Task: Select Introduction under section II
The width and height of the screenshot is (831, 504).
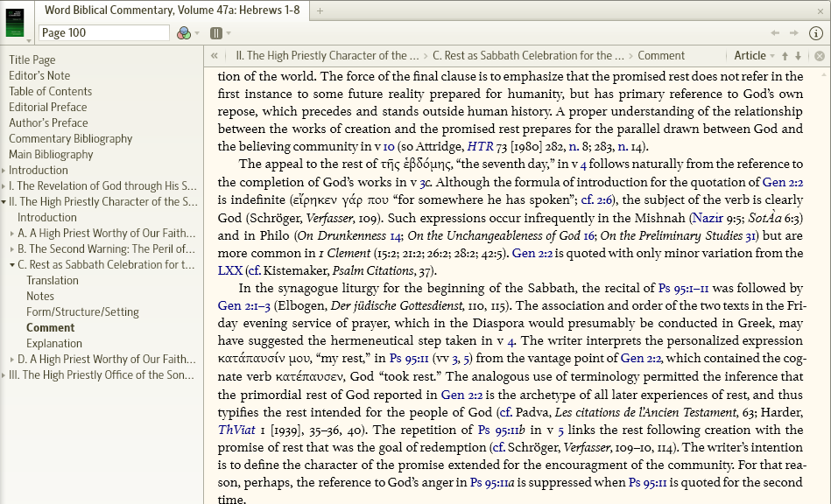Action: [46, 218]
